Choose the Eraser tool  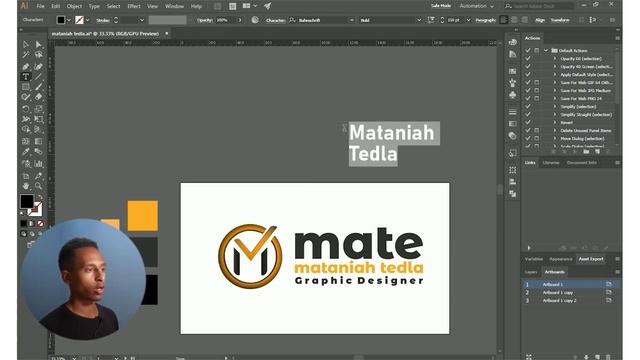(38, 97)
